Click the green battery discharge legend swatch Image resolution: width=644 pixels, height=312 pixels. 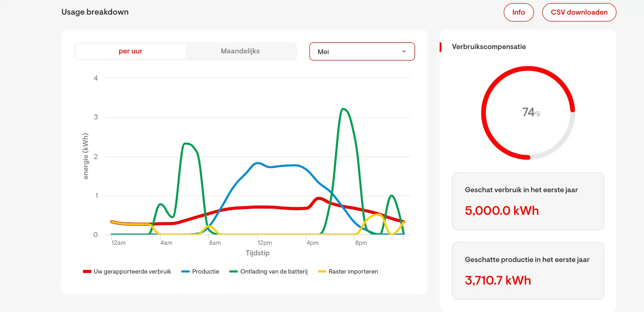coord(233,271)
